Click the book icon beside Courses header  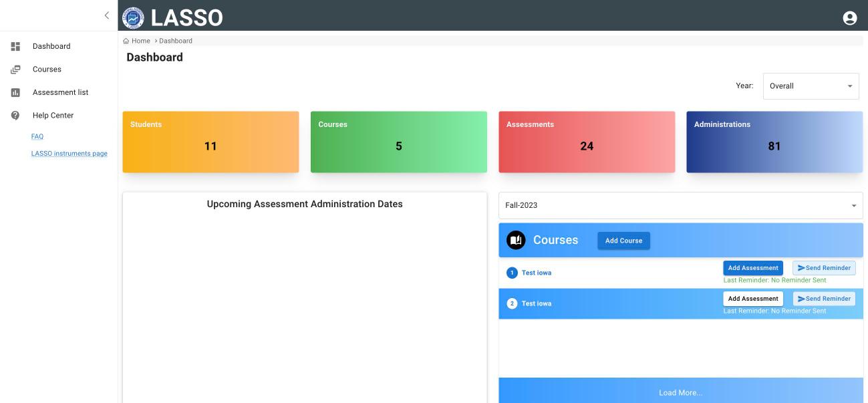(x=516, y=240)
